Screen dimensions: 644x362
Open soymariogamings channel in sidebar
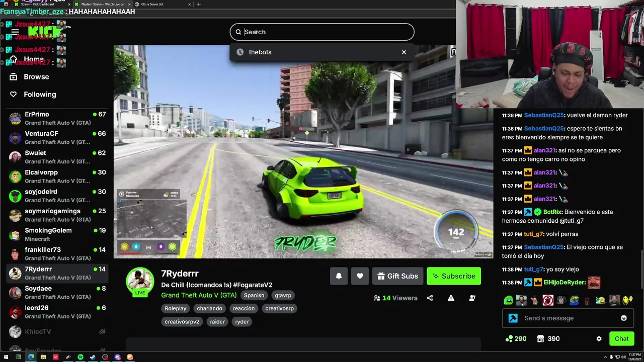point(57,215)
